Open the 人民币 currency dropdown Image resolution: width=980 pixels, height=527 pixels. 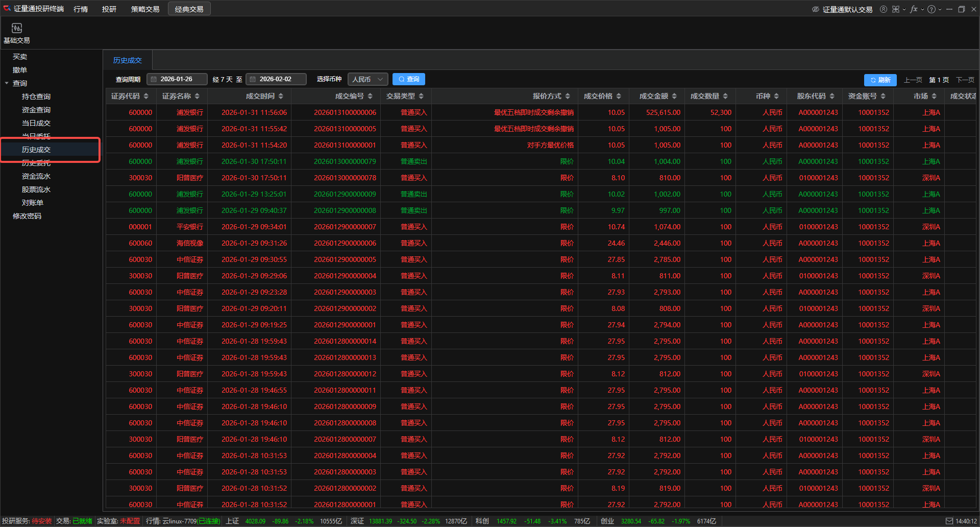pos(367,79)
